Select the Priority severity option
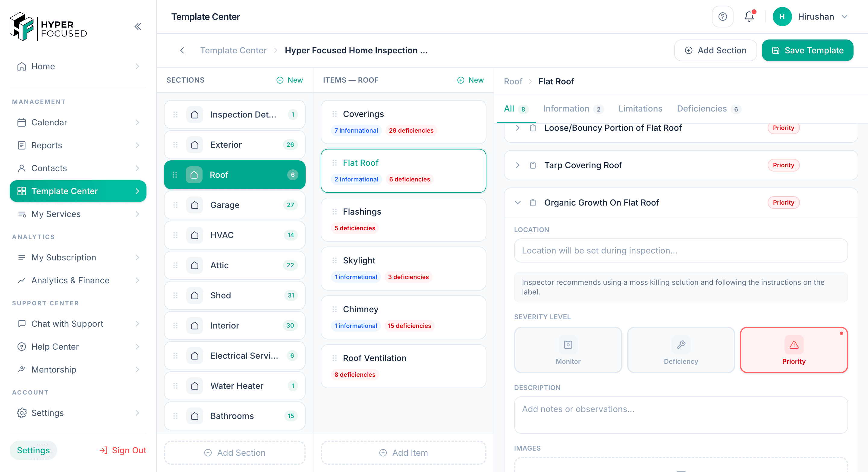This screenshot has height=472, width=868. 794,350
